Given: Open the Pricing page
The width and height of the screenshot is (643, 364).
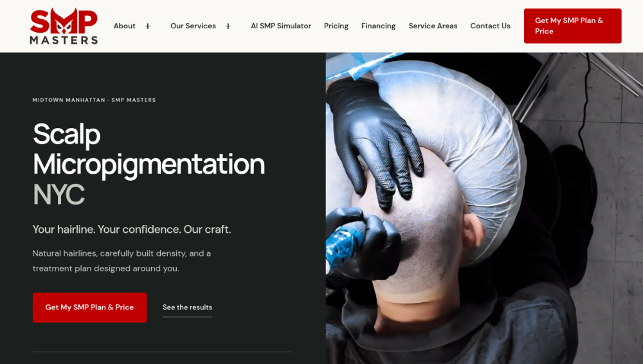Looking at the screenshot, I should pos(336,26).
